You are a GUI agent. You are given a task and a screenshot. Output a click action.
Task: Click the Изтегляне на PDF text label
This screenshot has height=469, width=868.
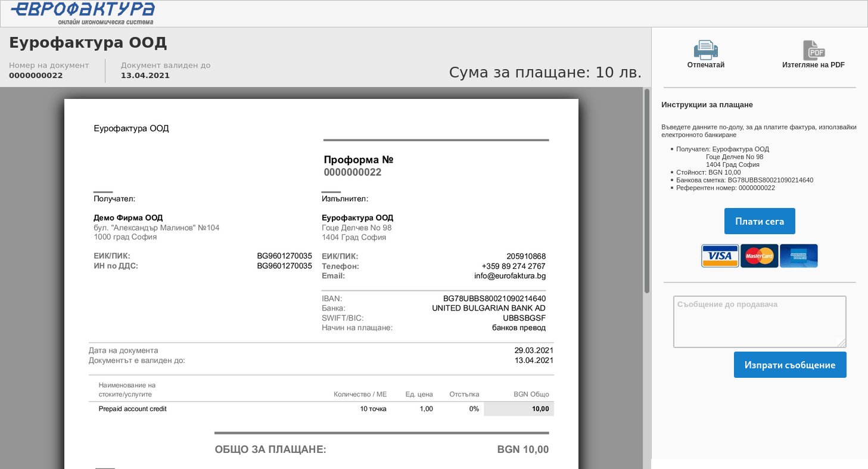tap(813, 65)
